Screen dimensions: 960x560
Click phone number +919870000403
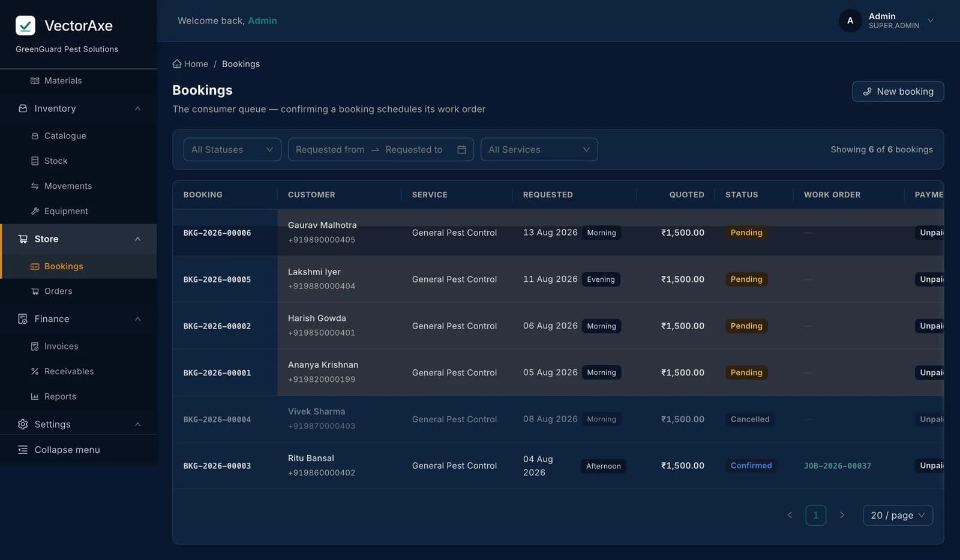coord(322,426)
